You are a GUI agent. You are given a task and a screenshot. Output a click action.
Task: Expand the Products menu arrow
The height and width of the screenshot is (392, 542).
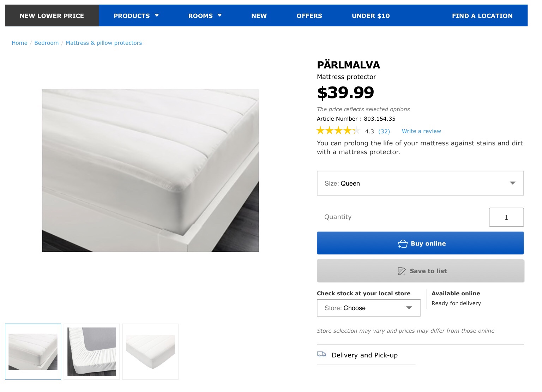click(157, 15)
